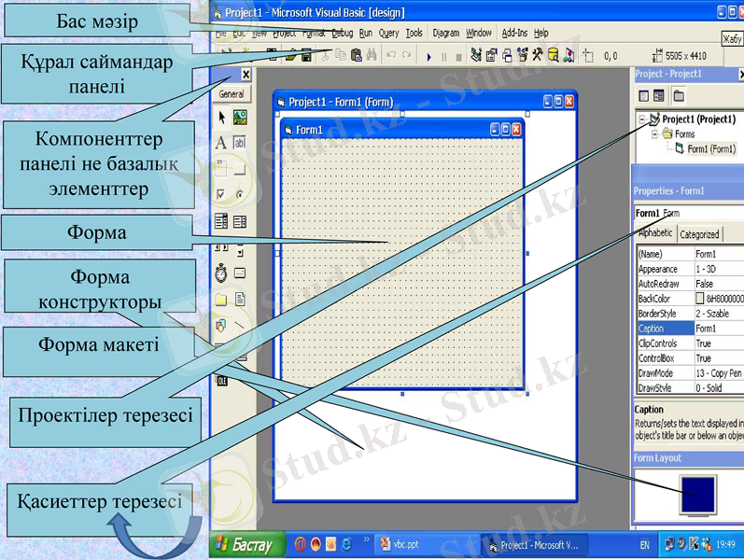This screenshot has height=560, width=744.
Task: Open the Form1 Form object dropdown
Action: coord(689,213)
